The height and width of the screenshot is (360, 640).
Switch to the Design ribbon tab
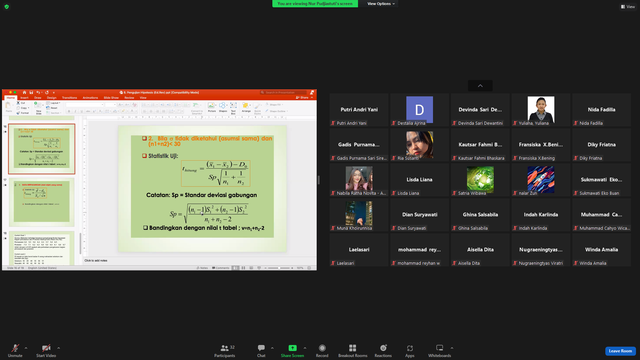51,98
